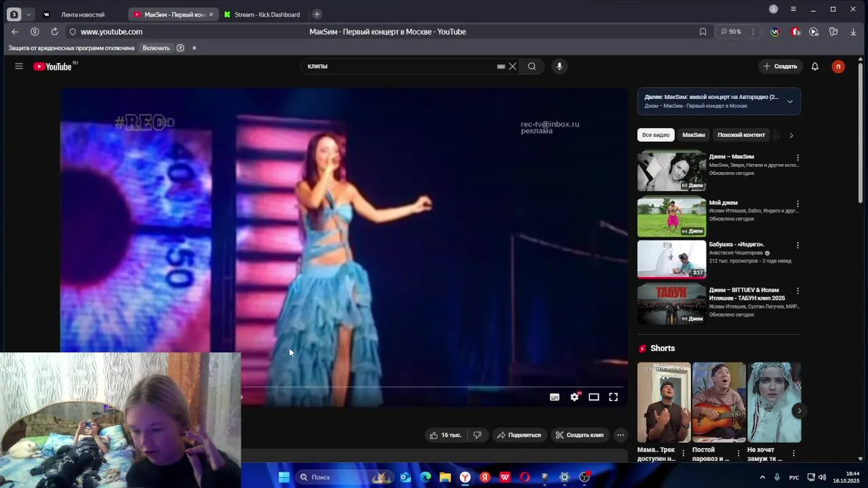Click the address bar URL www.youtube.com

(111, 32)
